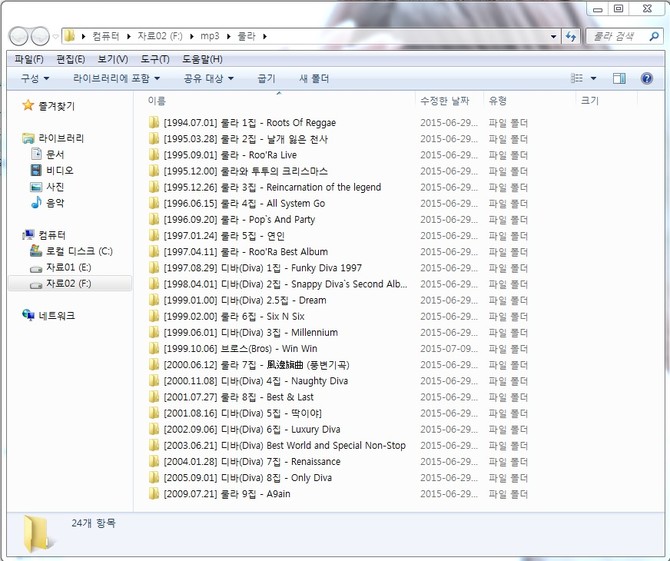The image size is (670, 561).
Task: Click 컴퓨터 in the address breadcrumb
Action: tap(106, 36)
